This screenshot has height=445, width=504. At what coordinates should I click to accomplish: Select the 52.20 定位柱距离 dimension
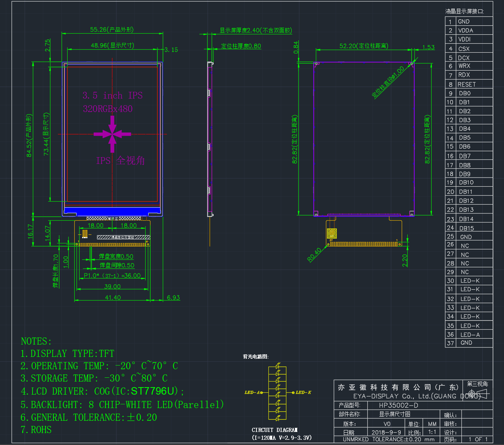[x=364, y=46]
